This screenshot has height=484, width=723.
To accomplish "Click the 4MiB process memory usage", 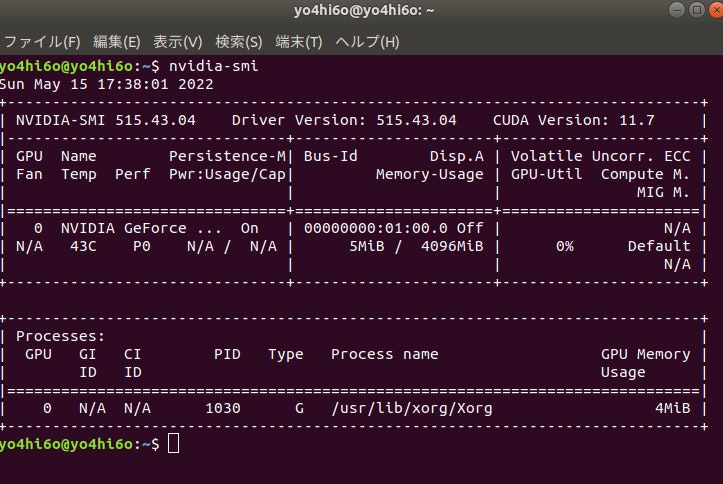I will (x=673, y=408).
